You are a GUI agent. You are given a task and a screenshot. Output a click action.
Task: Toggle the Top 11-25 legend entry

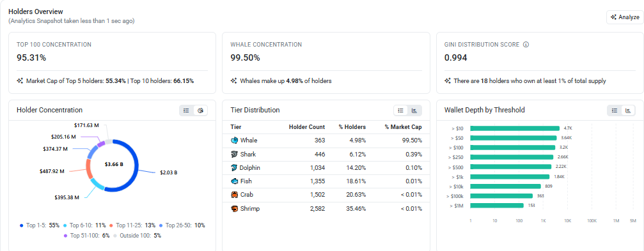(x=132, y=225)
